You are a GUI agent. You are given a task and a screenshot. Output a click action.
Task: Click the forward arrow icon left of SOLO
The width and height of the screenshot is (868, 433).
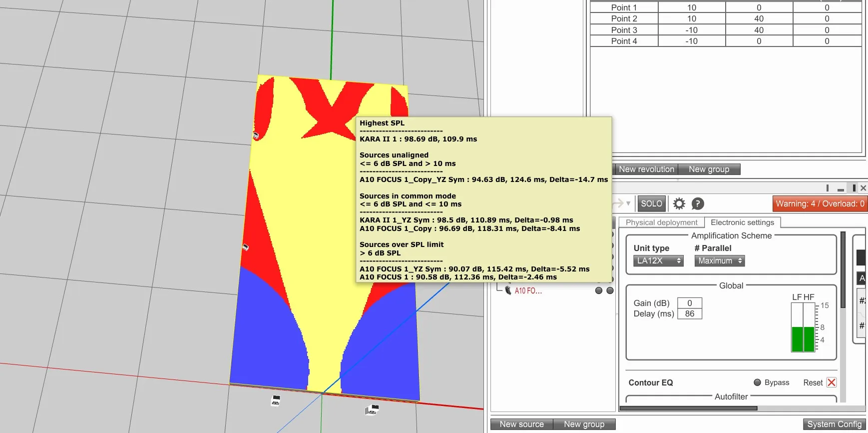coord(618,203)
